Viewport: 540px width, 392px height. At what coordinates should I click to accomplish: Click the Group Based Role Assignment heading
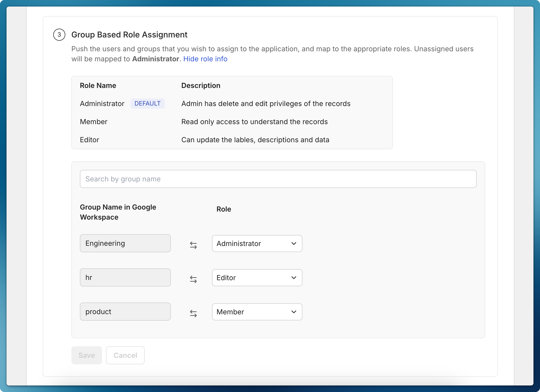[129, 34]
